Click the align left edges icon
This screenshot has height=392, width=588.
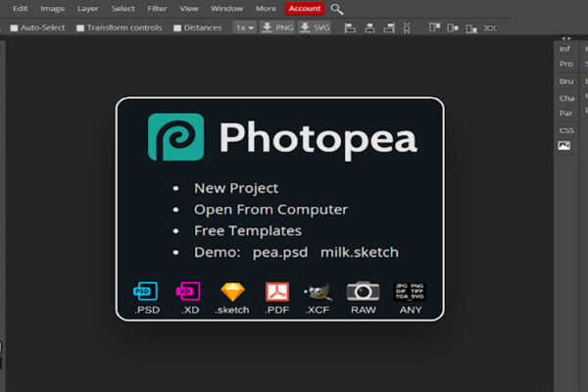pos(350,27)
